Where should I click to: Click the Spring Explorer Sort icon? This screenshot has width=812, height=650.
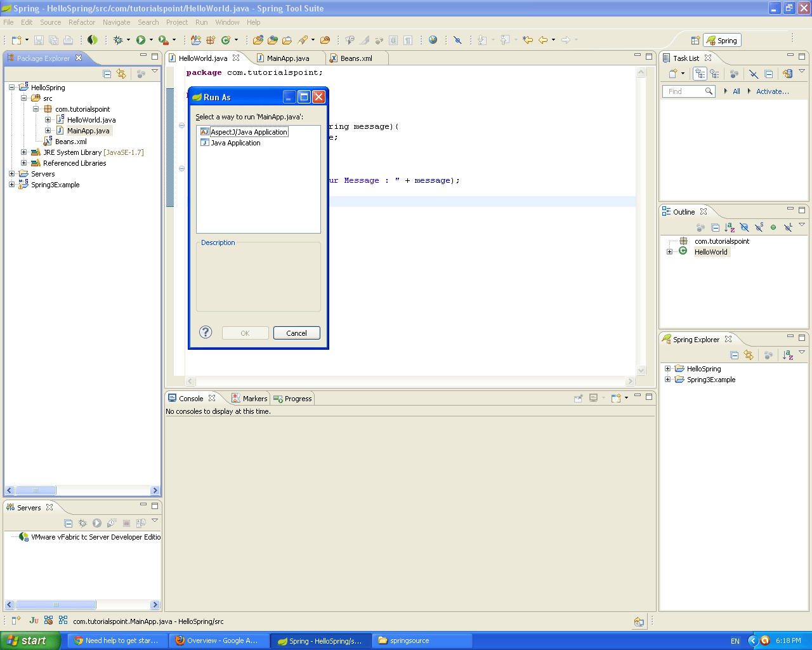coord(788,355)
